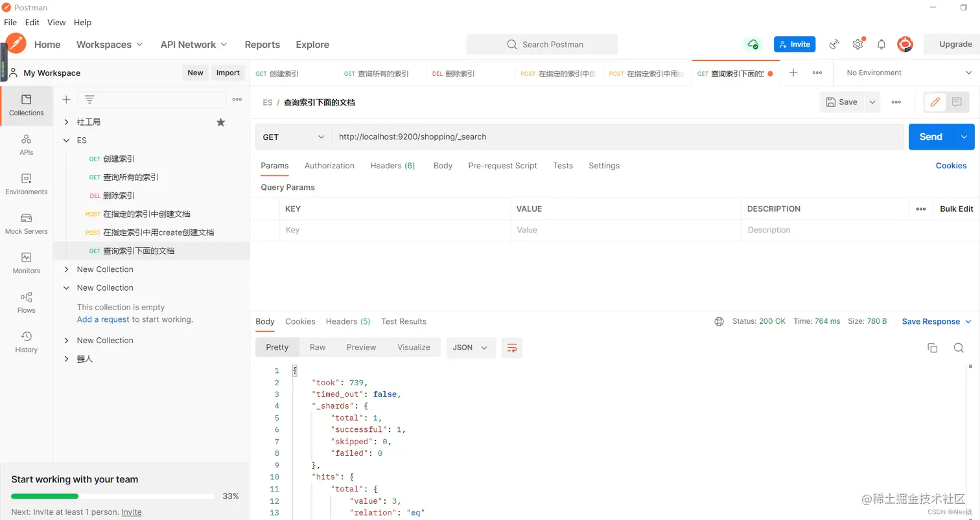Open the Save Response dropdown

pyautogui.click(x=937, y=321)
